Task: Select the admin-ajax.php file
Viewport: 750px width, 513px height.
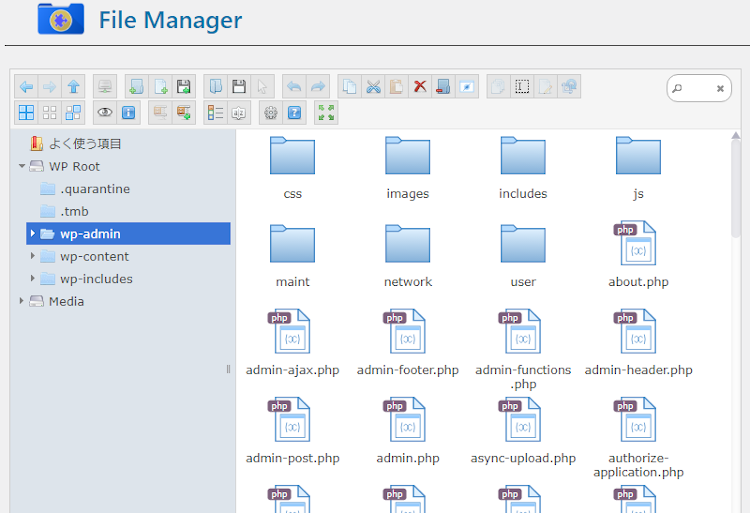Action: coord(292,343)
